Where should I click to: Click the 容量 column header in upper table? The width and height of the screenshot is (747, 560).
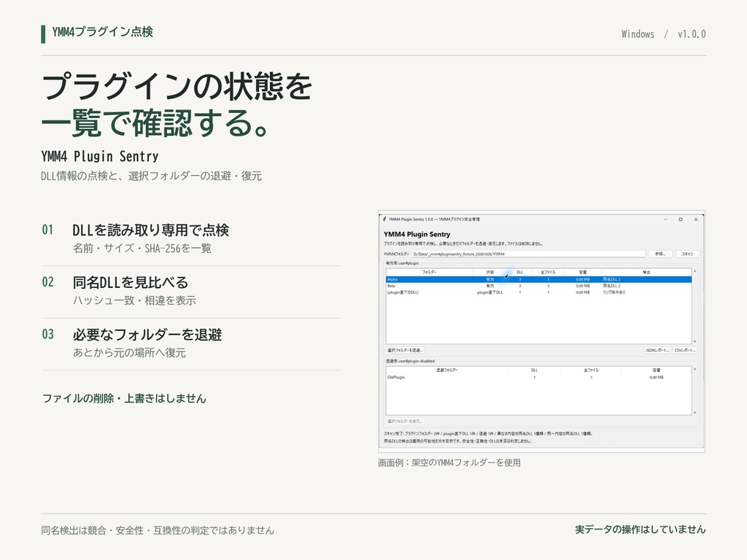tap(583, 272)
